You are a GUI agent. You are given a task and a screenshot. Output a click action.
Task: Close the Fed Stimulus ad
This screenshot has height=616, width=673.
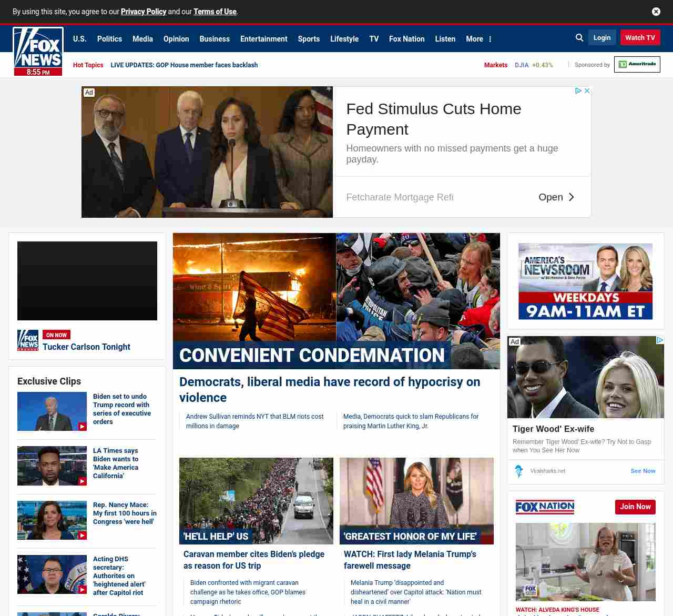pyautogui.click(x=587, y=91)
